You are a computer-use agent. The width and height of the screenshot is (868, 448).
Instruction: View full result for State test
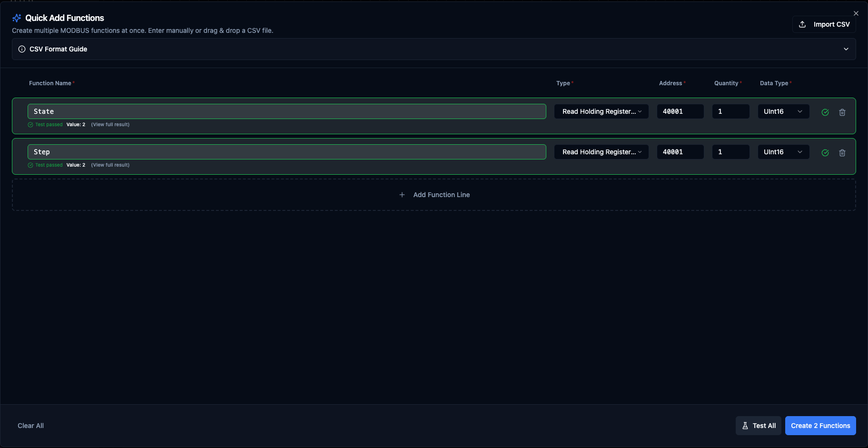click(110, 125)
